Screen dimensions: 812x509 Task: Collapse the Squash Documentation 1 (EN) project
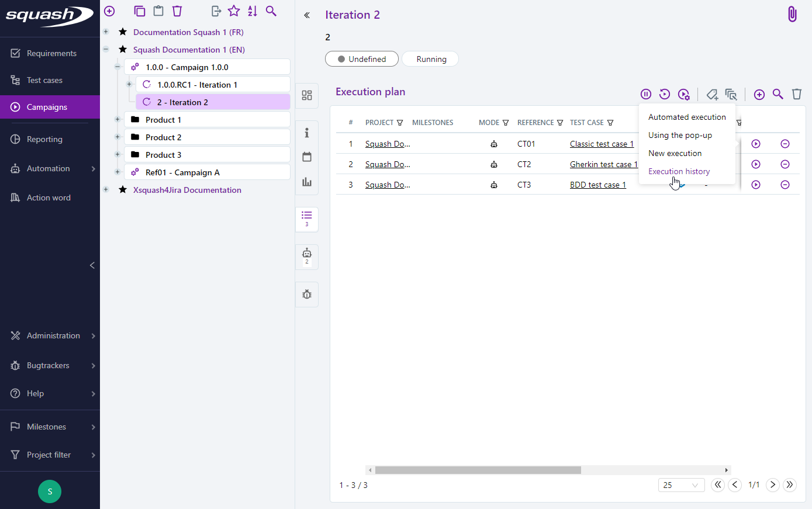[106, 50]
